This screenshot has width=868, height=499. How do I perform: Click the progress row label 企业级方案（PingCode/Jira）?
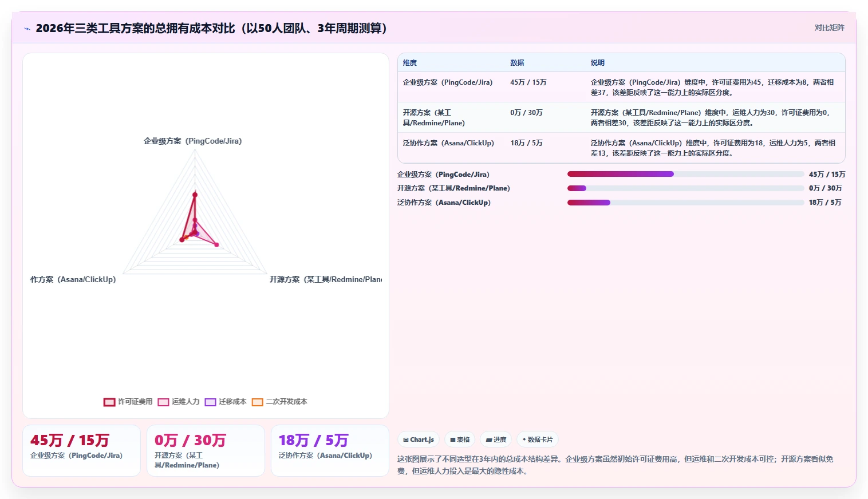(x=444, y=175)
